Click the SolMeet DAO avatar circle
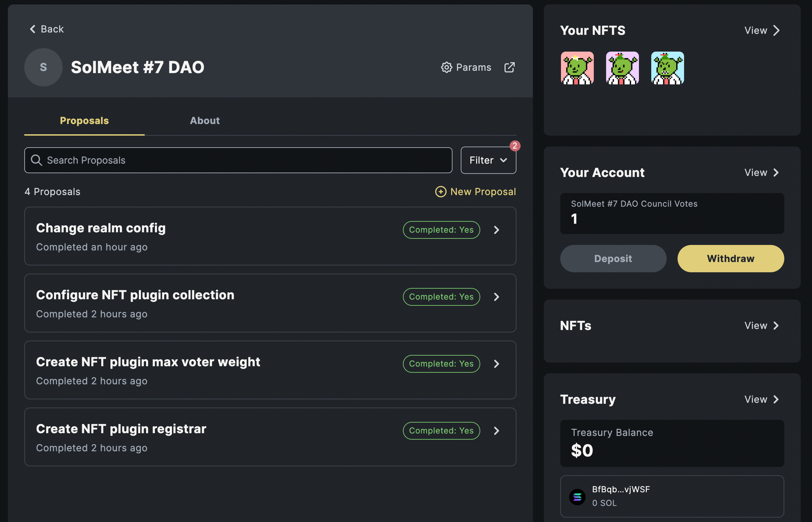The height and width of the screenshot is (522, 812). tap(43, 67)
